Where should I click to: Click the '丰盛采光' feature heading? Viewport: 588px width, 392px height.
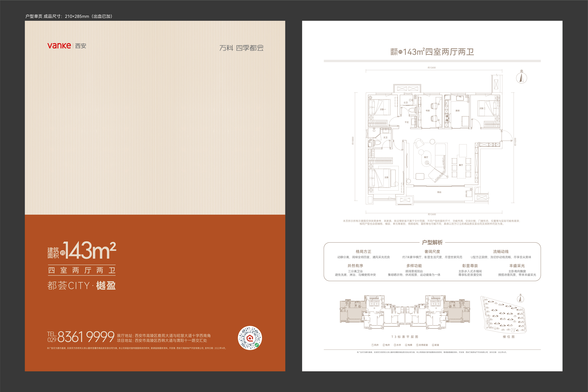(517, 266)
